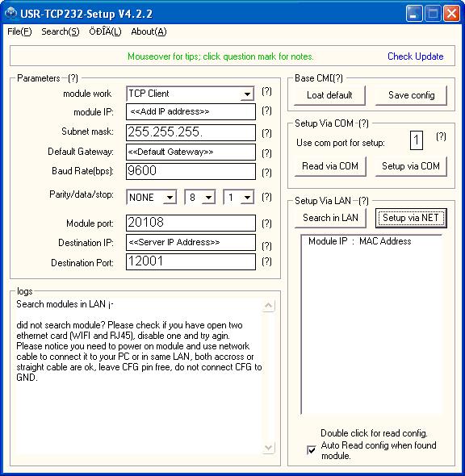This screenshot has height=476, width=465.
Task: Open help note for Setup Via COM heading
Action: (363, 123)
